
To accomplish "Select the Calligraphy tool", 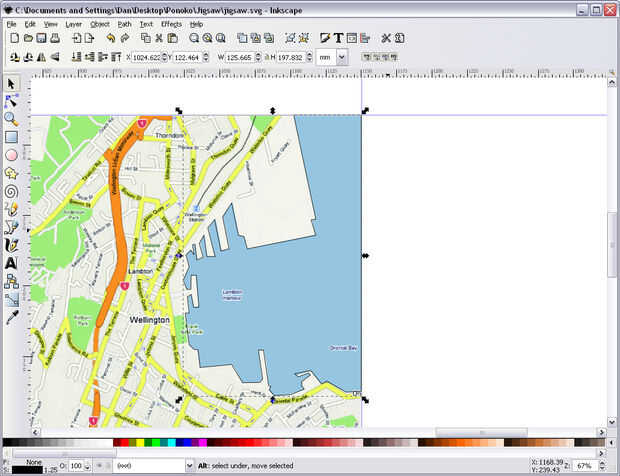I will [x=11, y=245].
